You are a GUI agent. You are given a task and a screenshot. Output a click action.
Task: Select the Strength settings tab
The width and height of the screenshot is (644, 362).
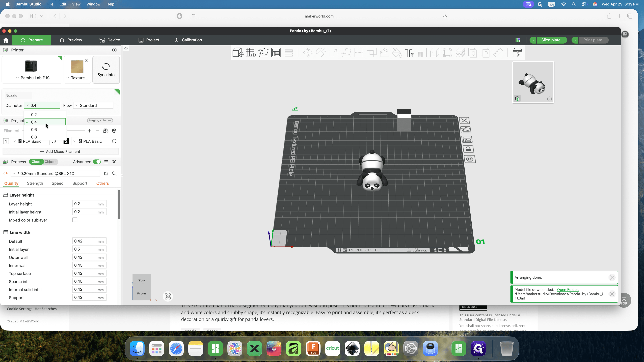35,183
